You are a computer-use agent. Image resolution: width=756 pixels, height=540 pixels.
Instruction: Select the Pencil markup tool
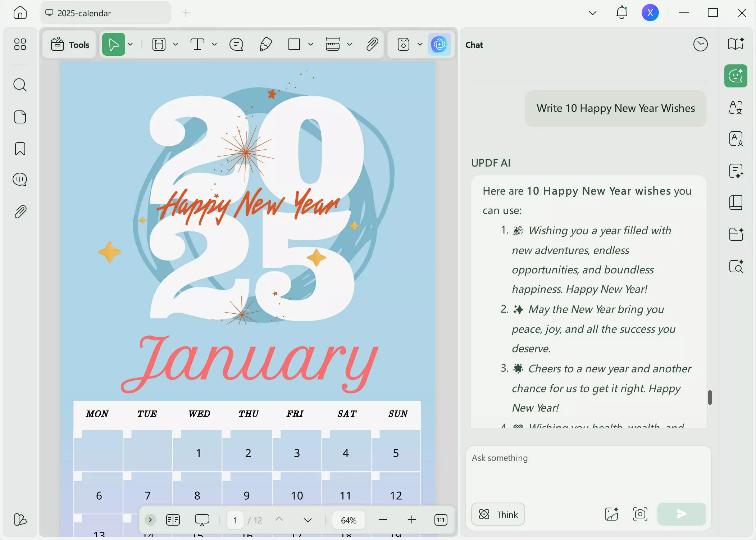(x=265, y=44)
